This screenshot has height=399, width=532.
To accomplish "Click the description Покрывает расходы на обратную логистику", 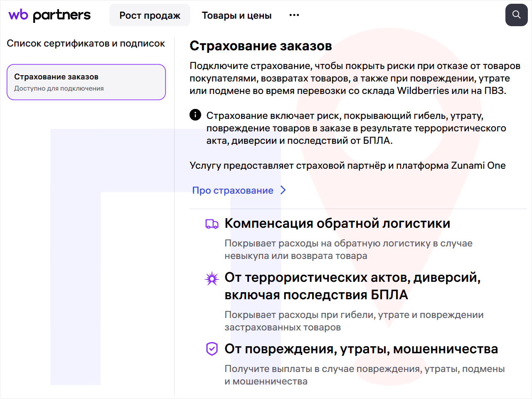I will coord(348,249).
